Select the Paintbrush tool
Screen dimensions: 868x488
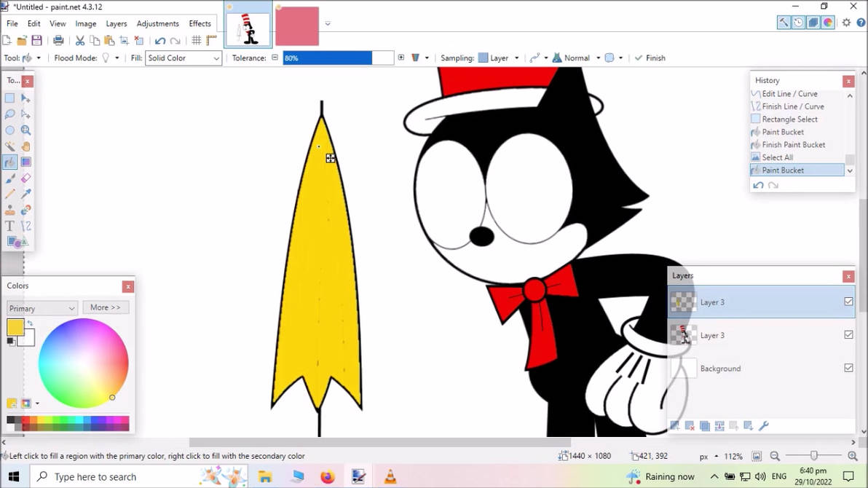pyautogui.click(x=10, y=178)
